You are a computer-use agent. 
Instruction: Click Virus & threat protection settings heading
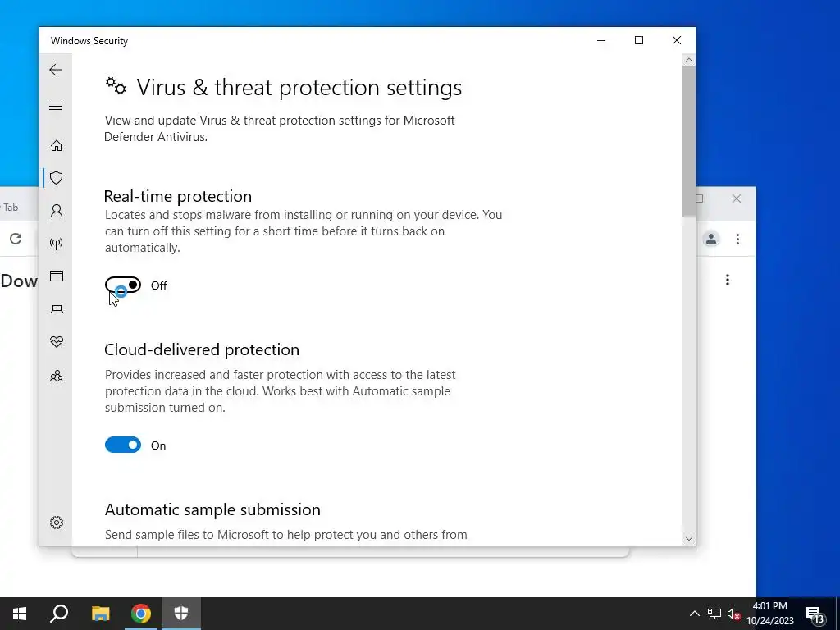299,87
